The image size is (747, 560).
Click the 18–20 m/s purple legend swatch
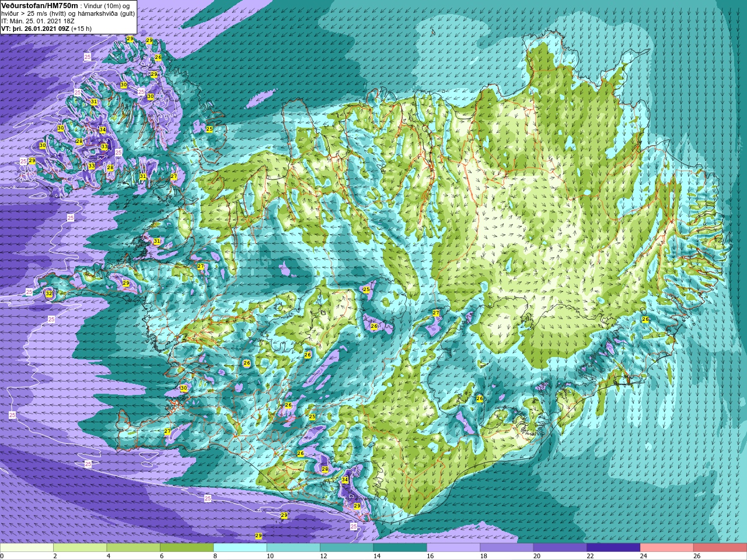(507, 548)
